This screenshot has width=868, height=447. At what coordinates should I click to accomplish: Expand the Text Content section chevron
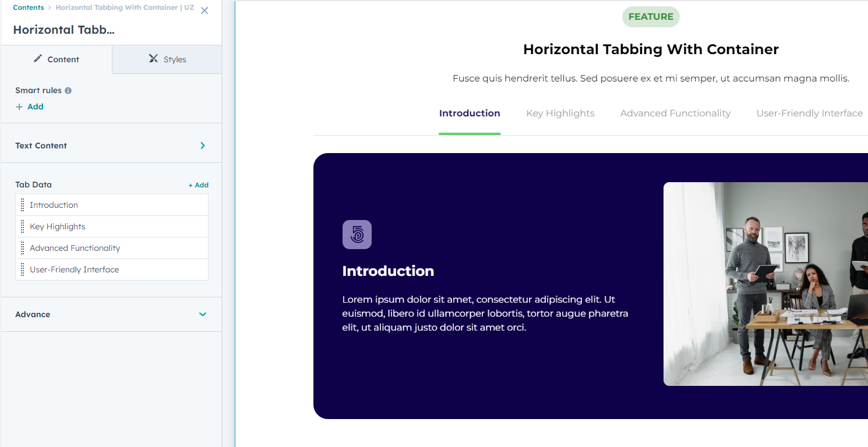tap(202, 146)
